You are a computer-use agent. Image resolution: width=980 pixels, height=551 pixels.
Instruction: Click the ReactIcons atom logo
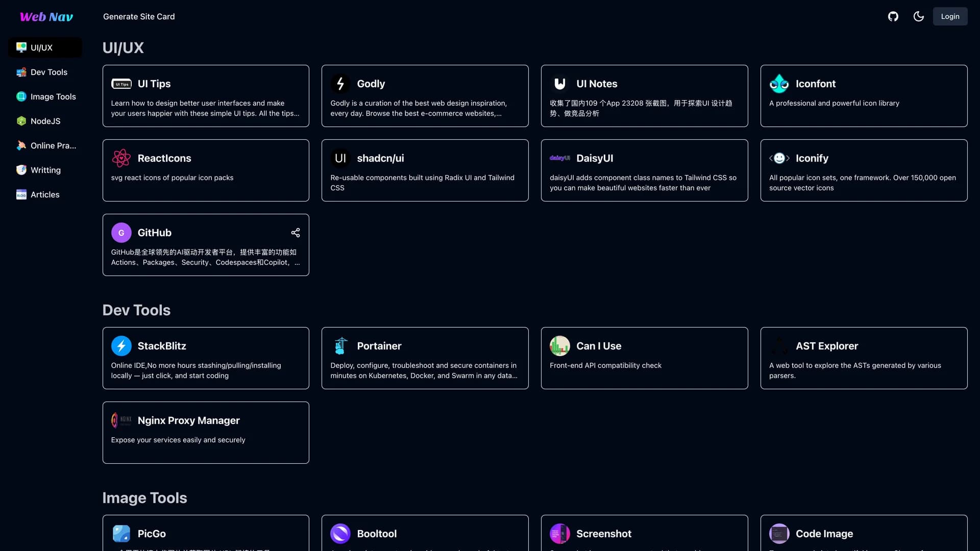tap(121, 158)
